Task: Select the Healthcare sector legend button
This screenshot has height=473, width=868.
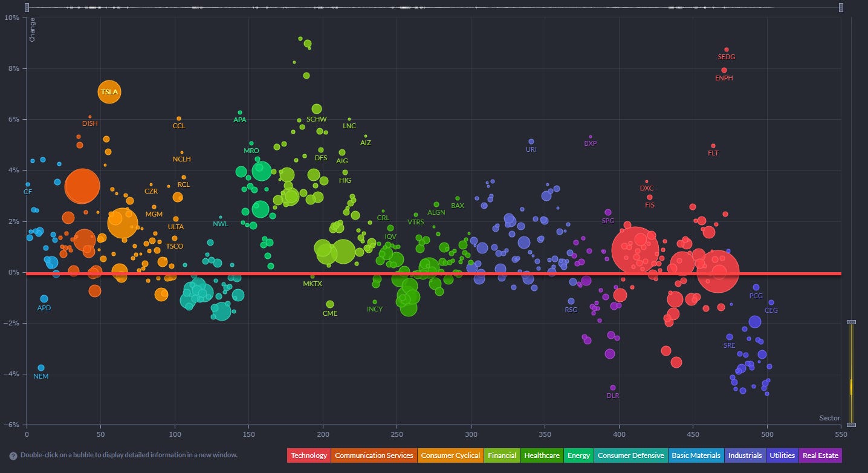Action: pos(541,455)
